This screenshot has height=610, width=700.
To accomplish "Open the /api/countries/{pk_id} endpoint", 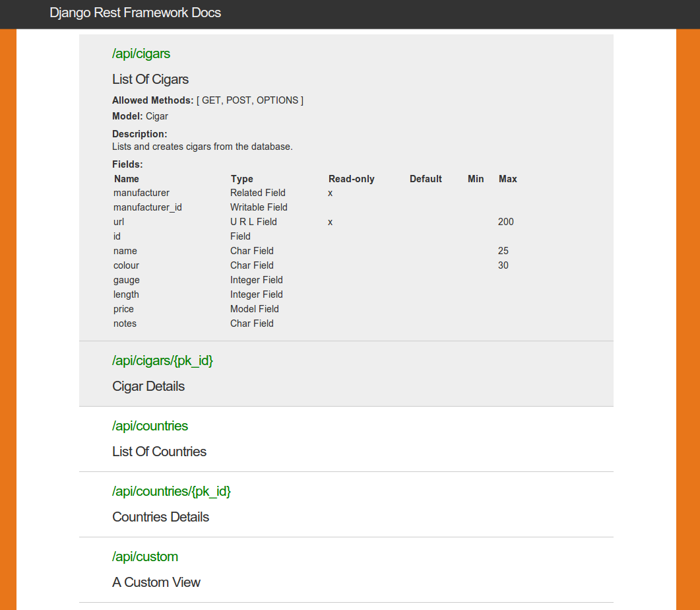I will [171, 491].
